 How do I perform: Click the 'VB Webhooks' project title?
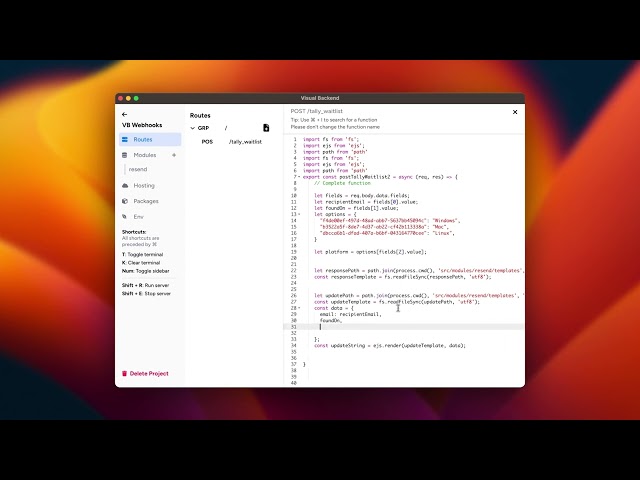pyautogui.click(x=142, y=125)
